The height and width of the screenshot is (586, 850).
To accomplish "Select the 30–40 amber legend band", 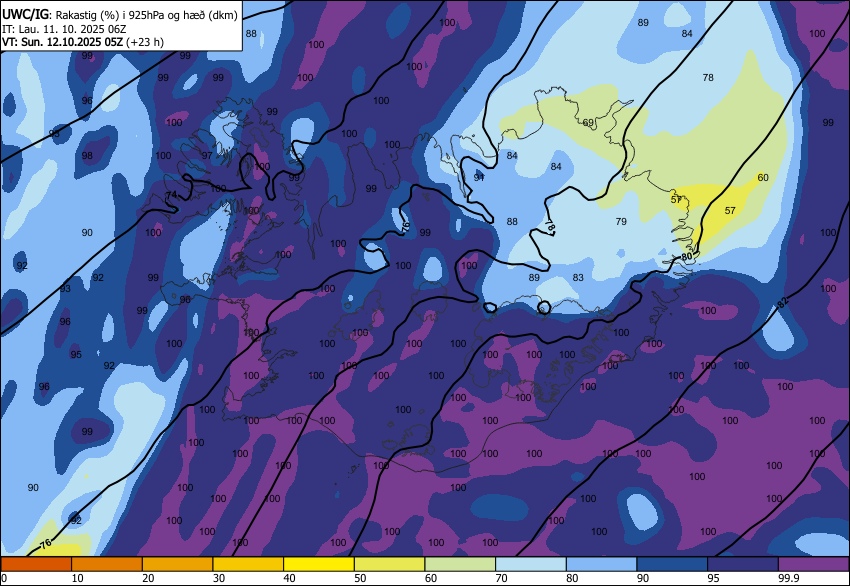I will click(x=248, y=564).
